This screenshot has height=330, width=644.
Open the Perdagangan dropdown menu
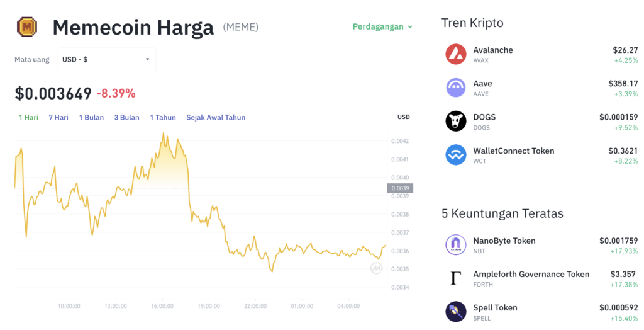(382, 27)
